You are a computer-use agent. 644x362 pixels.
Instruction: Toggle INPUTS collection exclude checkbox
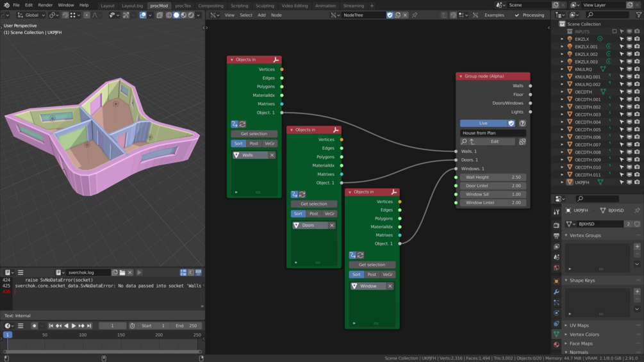coord(615,31)
